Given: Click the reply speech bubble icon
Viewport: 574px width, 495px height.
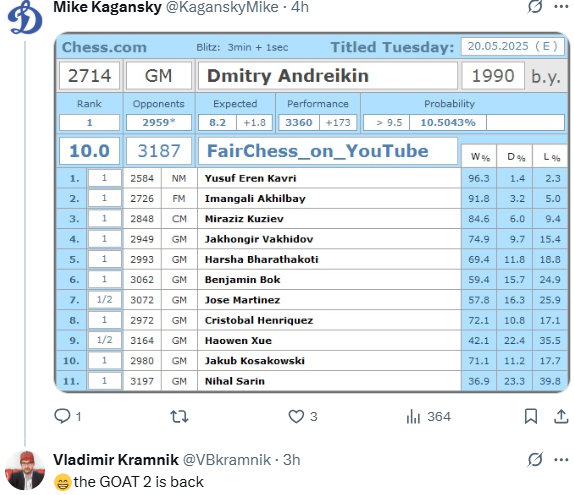Looking at the screenshot, I should 62,416.
